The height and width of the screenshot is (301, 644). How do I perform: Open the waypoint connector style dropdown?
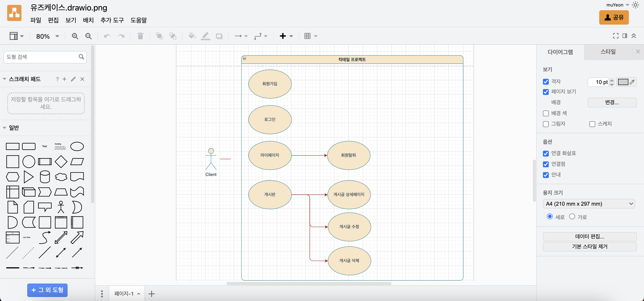pyautogui.click(x=261, y=36)
